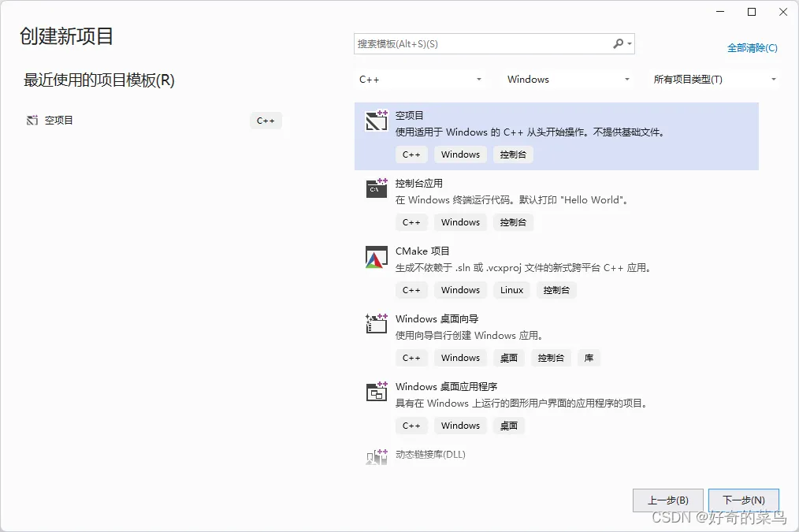Click the 控制台应用 console template icon

click(377, 188)
